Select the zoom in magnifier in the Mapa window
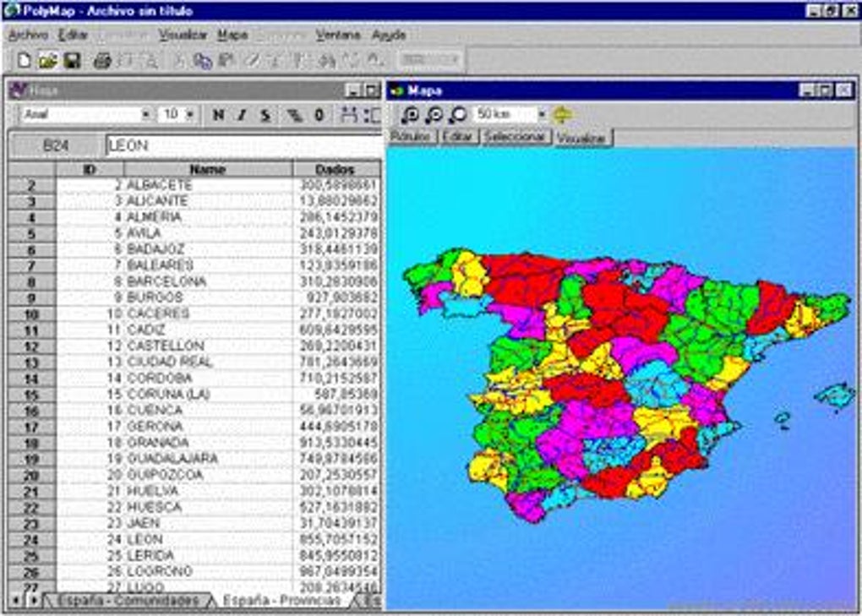Screen dimensions: 862x616 coord(411,114)
